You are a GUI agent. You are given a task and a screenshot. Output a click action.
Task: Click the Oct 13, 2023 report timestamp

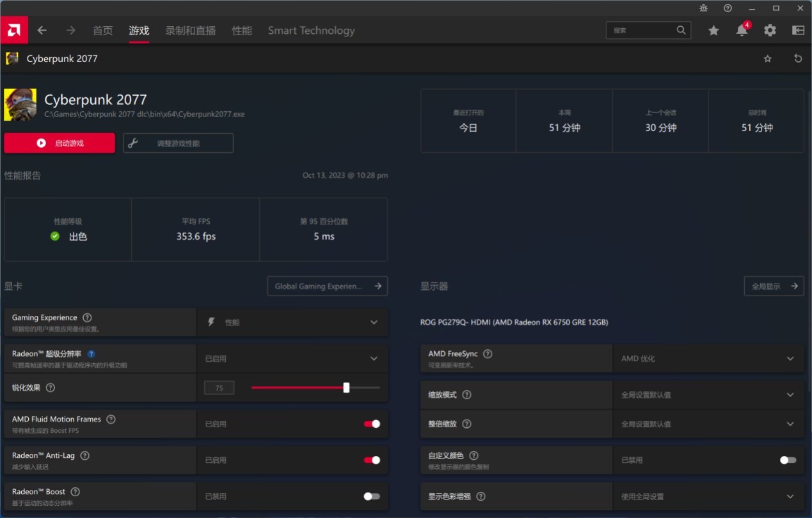coord(346,175)
